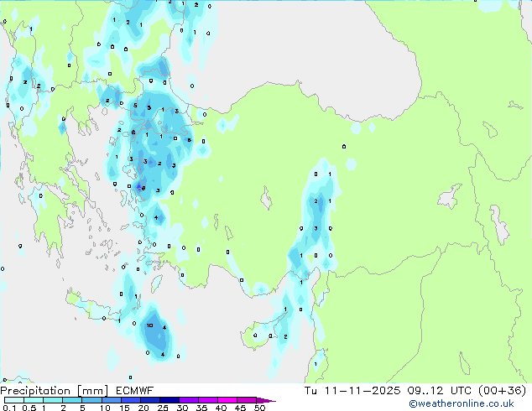The width and height of the screenshot is (532, 411).
Task: Click the weekday abbreviation Tu
Action: click(310, 391)
